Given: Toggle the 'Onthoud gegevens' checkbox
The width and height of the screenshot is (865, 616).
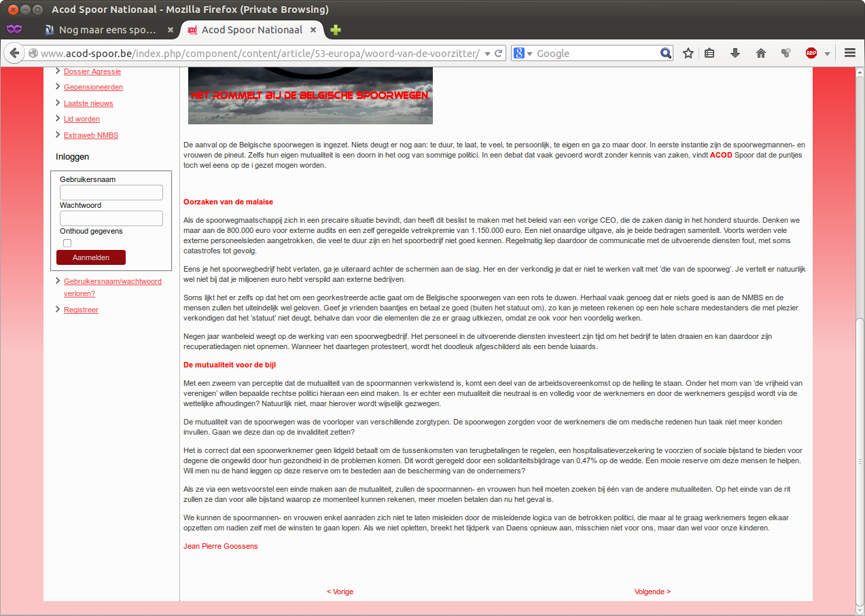Looking at the screenshot, I should (x=67, y=243).
